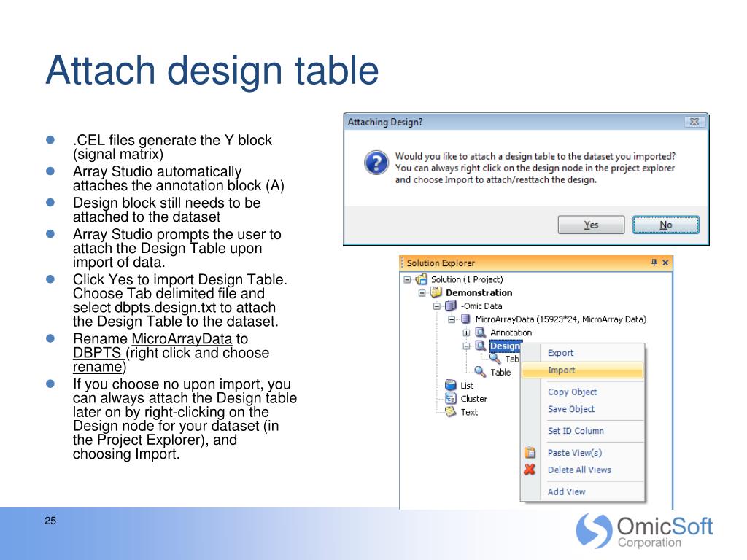Collapse the MicroArrayData node
The width and height of the screenshot is (747, 560).
(x=452, y=319)
